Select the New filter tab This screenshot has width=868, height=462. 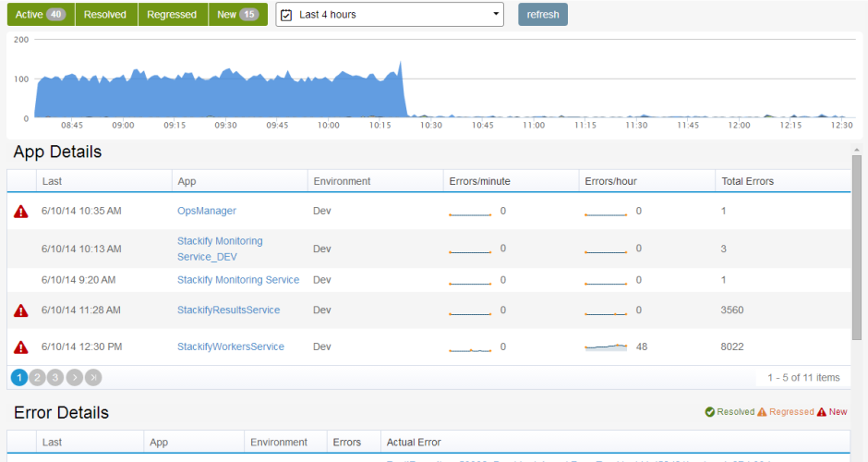tap(238, 15)
